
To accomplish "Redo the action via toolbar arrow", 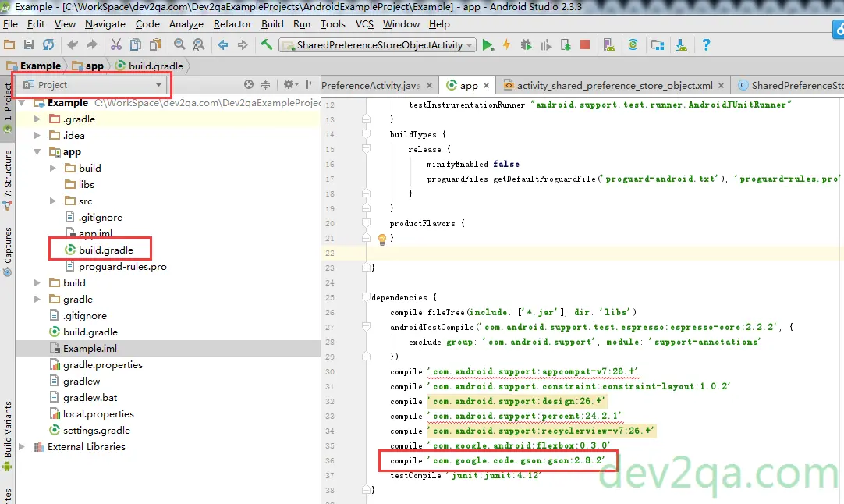I will point(92,44).
